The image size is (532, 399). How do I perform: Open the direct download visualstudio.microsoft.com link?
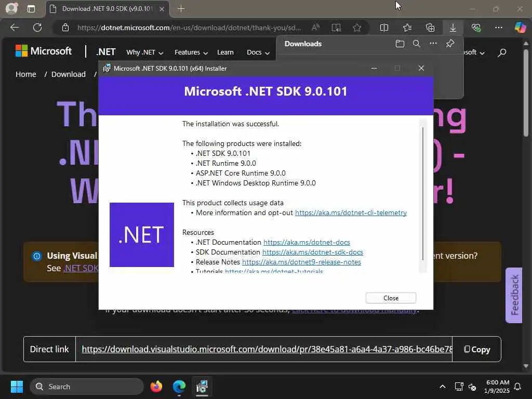(267, 349)
